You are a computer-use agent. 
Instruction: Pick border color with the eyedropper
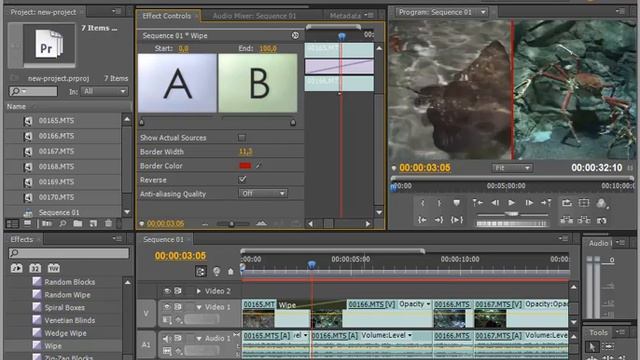point(258,165)
